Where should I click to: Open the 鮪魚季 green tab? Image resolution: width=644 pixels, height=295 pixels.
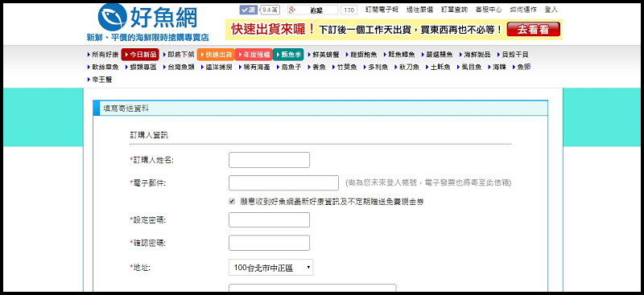tap(288, 55)
